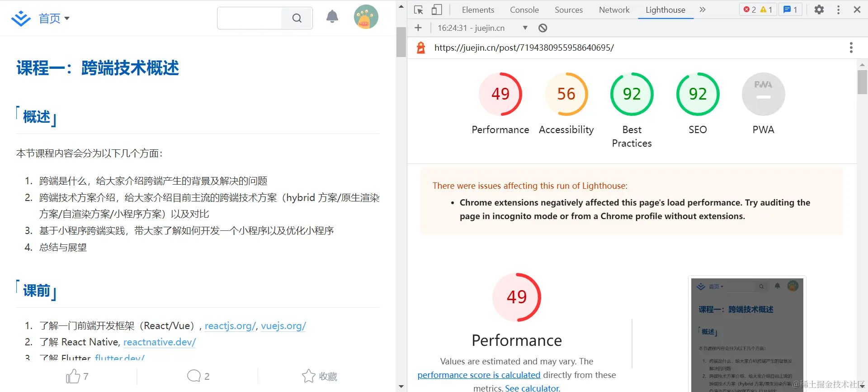Activate DevTools inspect element picker
Screen dimensions: 868x392
click(x=419, y=10)
